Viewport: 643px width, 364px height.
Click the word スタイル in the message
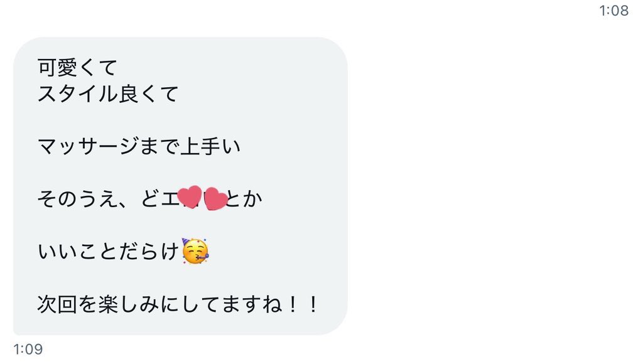pyautogui.click(x=77, y=94)
